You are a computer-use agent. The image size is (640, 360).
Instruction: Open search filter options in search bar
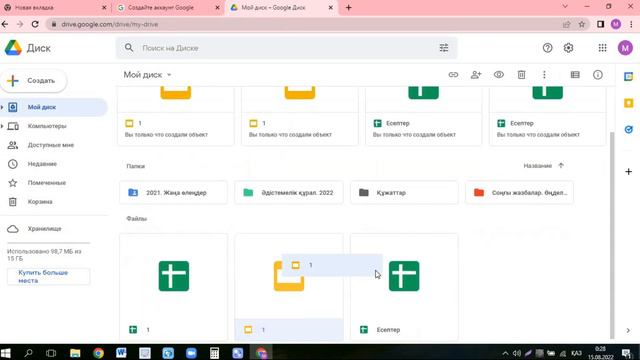(444, 48)
